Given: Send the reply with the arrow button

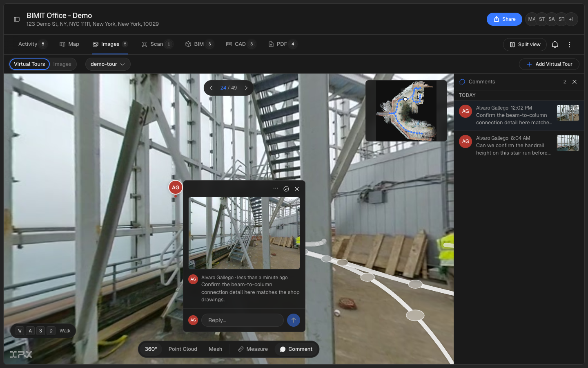Looking at the screenshot, I should 294,320.
